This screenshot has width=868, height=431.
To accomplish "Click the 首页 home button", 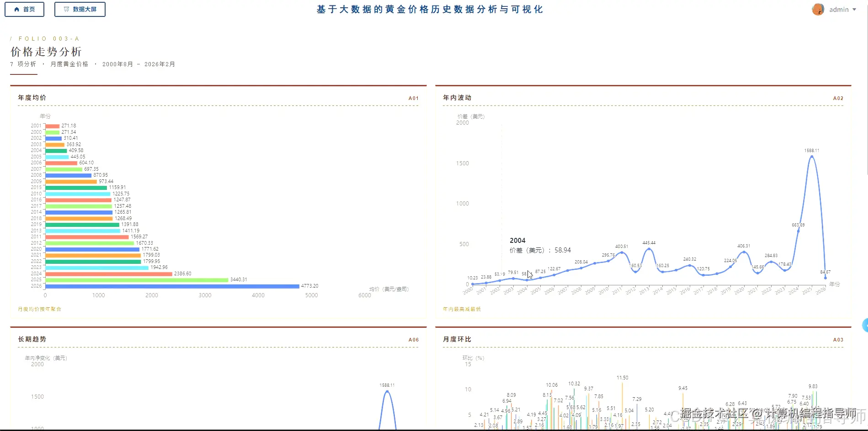I will (24, 9).
